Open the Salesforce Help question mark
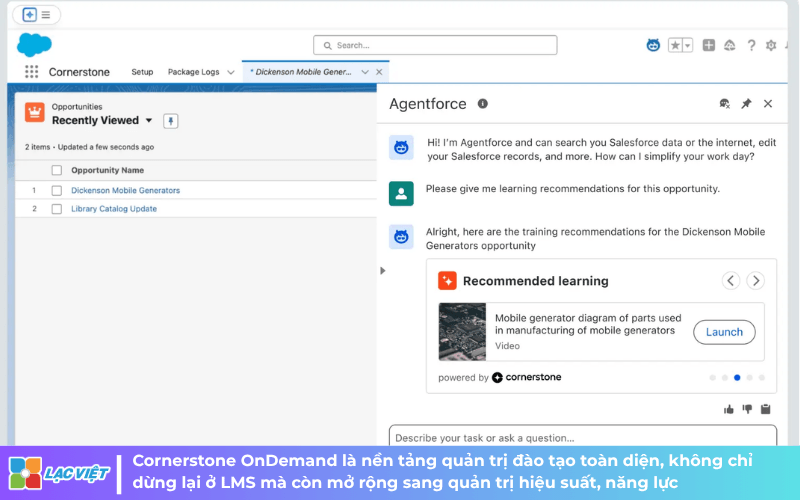Viewport: 800px width, 500px height. pos(751,45)
